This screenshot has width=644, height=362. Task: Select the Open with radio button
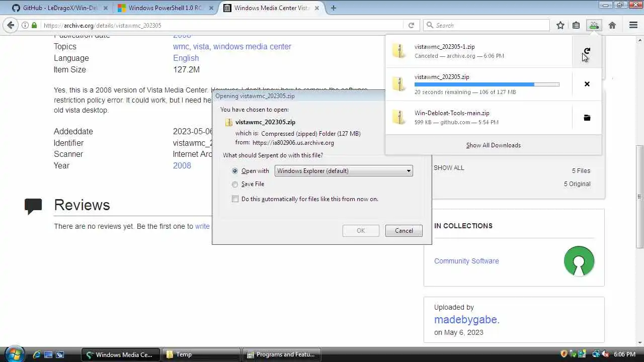pos(235,171)
